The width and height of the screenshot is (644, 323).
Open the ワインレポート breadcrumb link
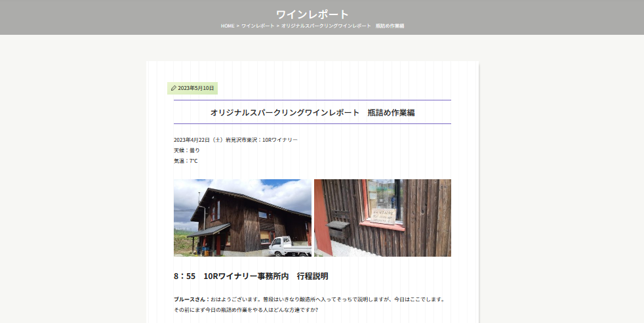click(258, 26)
